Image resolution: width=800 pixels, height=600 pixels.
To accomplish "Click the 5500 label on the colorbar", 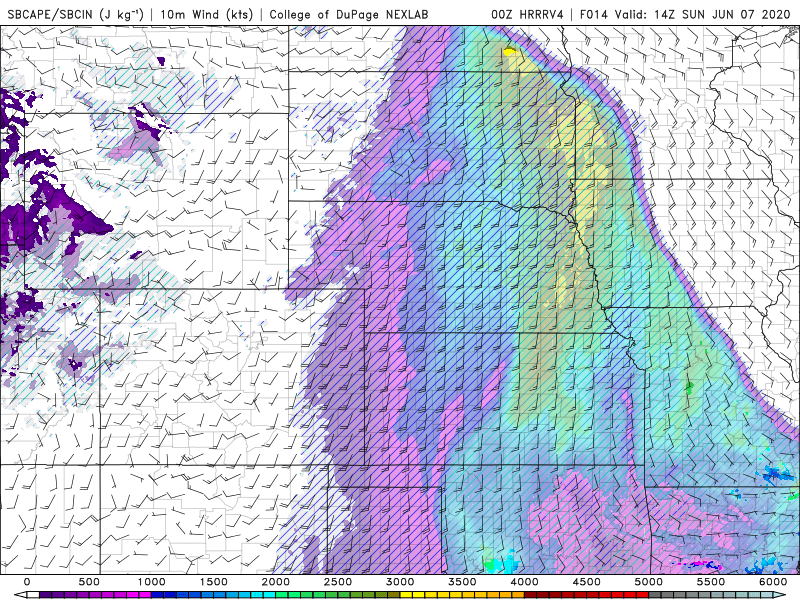I will pyautogui.click(x=711, y=582).
